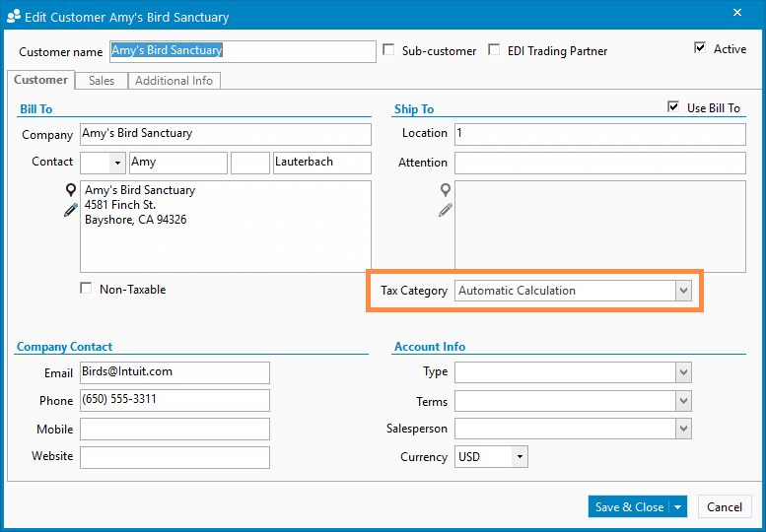Screen dimensions: 766x532
Task: Click the Cancel button
Action: pyautogui.click(x=725, y=507)
